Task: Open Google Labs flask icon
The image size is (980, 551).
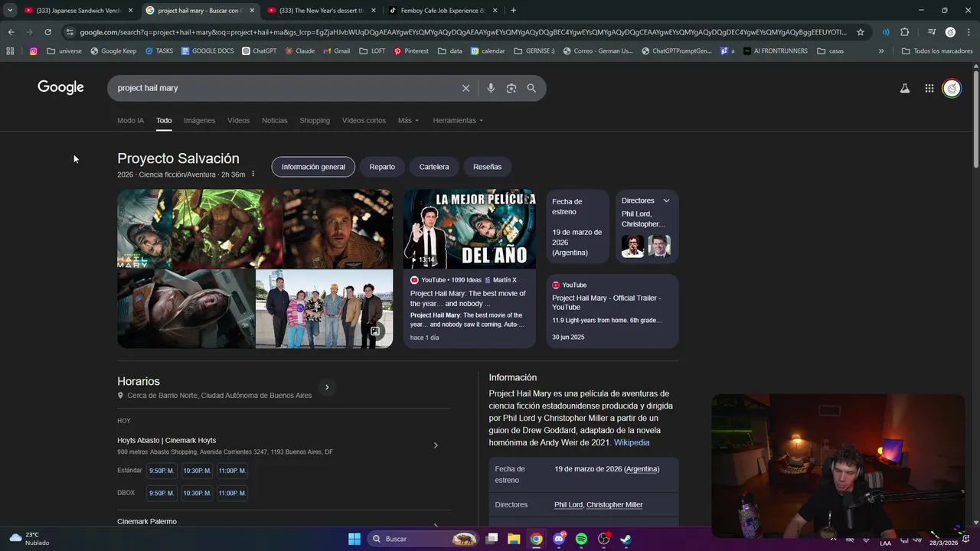Action: coord(905,88)
